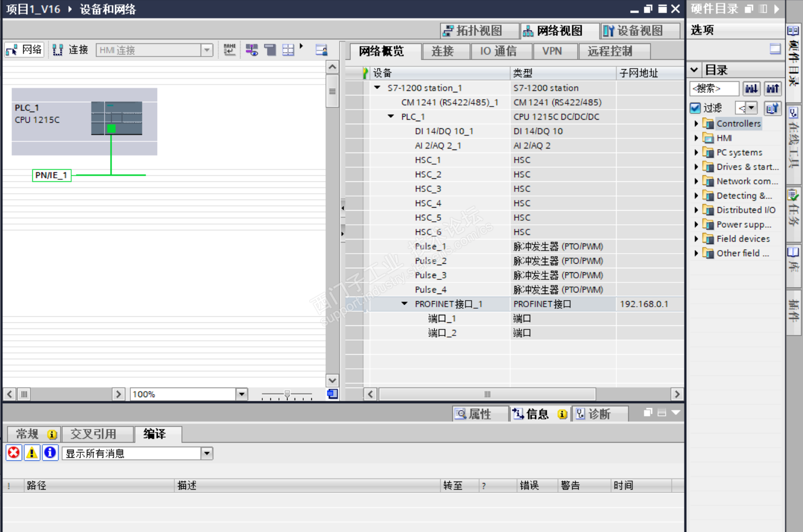803x532 pixels.
Task: Switch to 拓扑视图 topology view
Action: [x=479, y=31]
